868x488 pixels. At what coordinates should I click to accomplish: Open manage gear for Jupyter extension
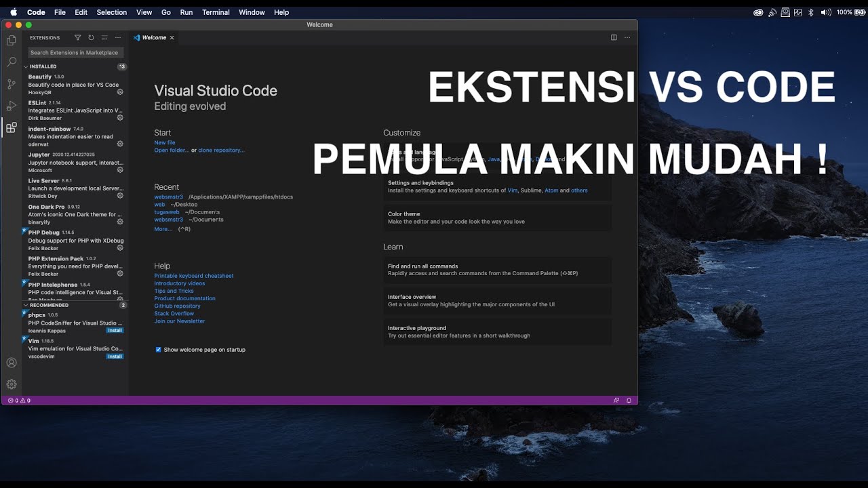pos(120,170)
